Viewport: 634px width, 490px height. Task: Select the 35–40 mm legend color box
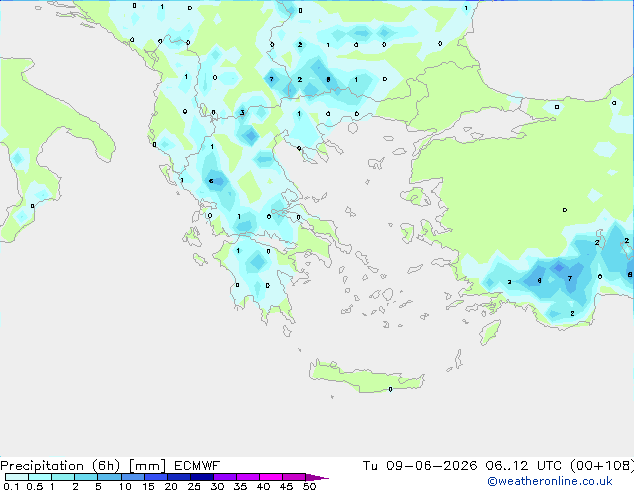pyautogui.click(x=248, y=477)
